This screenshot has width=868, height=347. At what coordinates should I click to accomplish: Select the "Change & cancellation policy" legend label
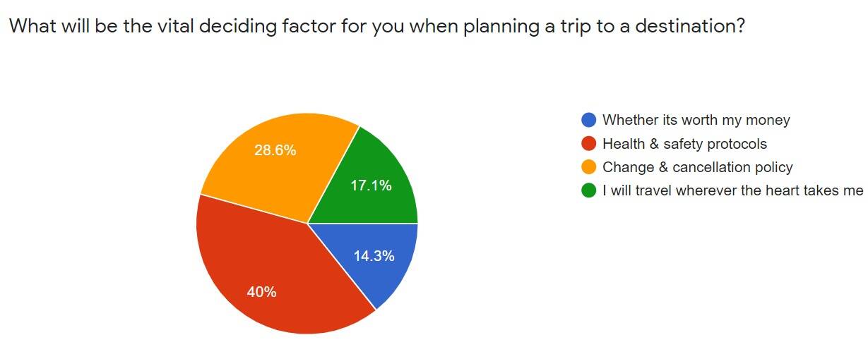tap(697, 167)
